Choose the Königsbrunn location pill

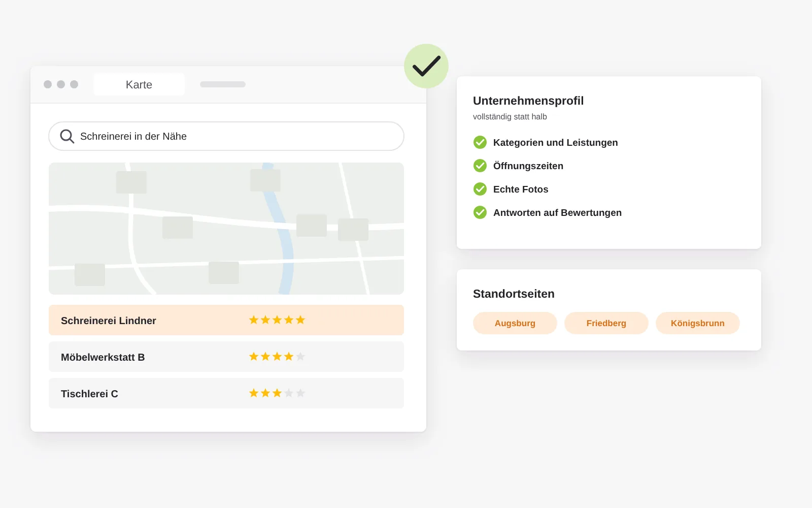click(698, 323)
